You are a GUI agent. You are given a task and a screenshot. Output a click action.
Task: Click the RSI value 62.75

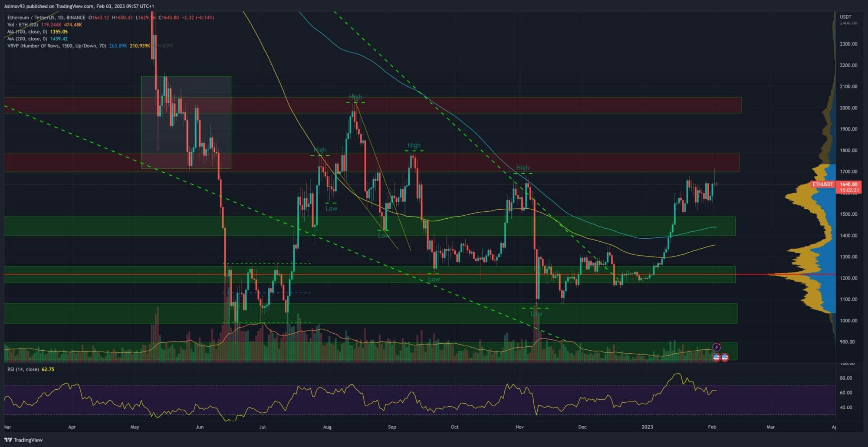coord(48,369)
